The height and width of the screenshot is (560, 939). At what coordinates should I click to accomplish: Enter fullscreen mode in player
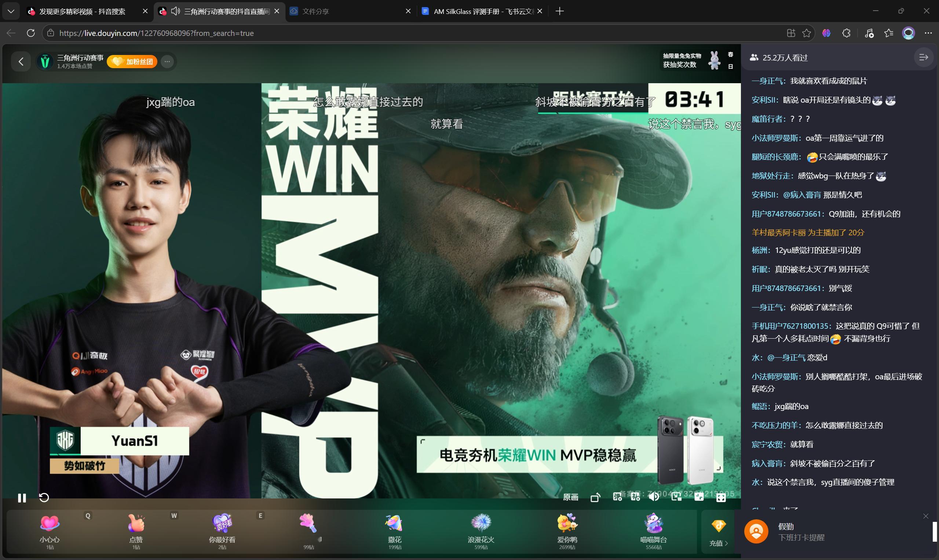(x=721, y=498)
